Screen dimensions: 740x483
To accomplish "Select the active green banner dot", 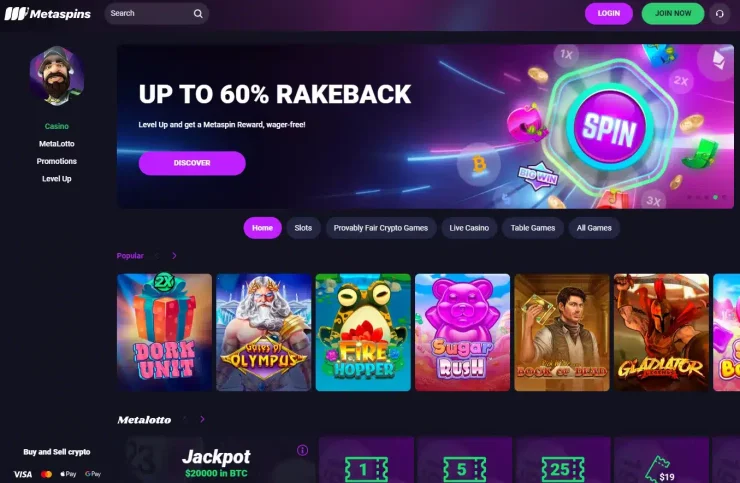I will point(715,197).
